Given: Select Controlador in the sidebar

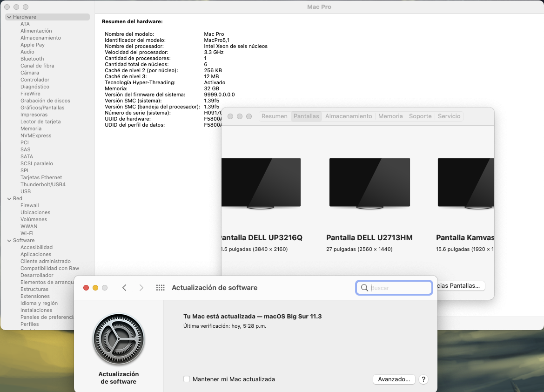Looking at the screenshot, I should 35,80.
